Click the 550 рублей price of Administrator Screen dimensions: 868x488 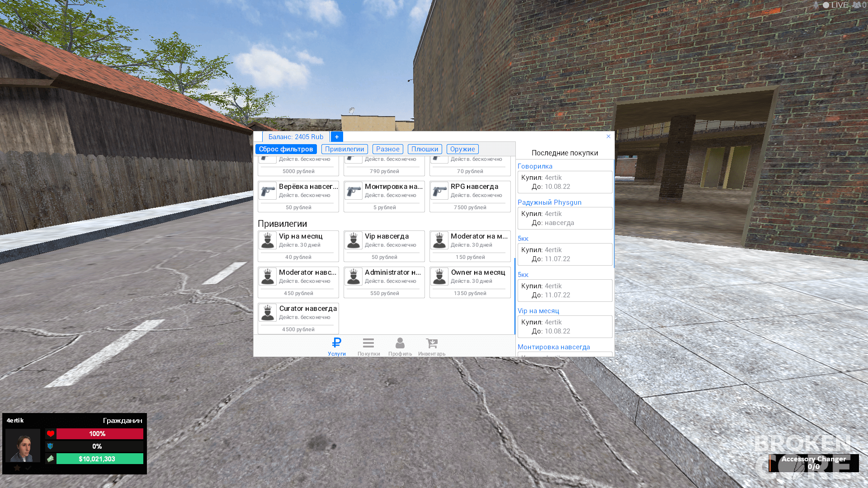384,293
